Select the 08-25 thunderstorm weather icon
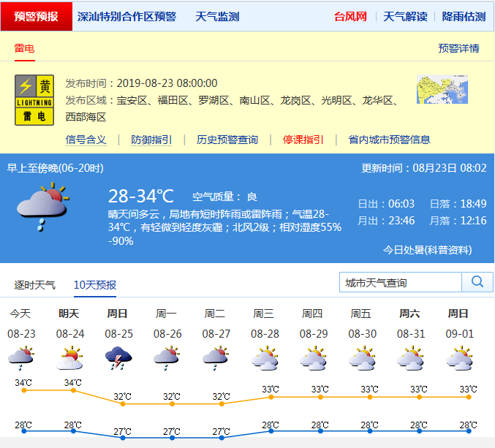 pos(118,358)
